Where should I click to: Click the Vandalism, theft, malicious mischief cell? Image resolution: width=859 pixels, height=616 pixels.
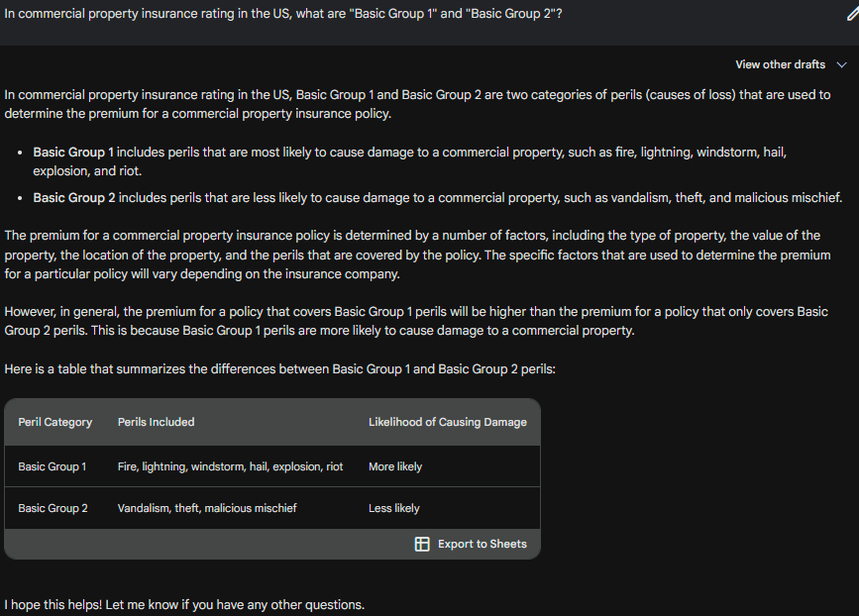pos(207,508)
